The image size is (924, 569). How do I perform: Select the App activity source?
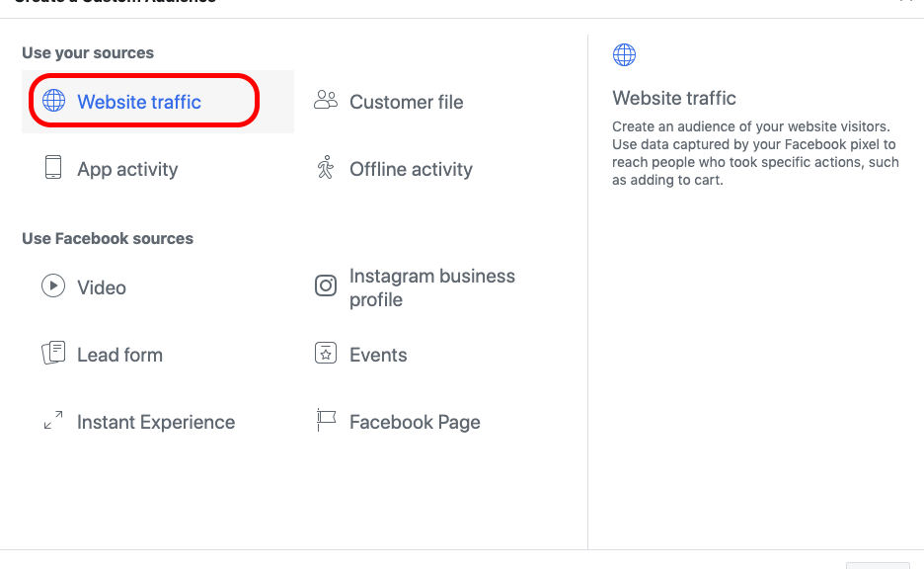point(127,169)
